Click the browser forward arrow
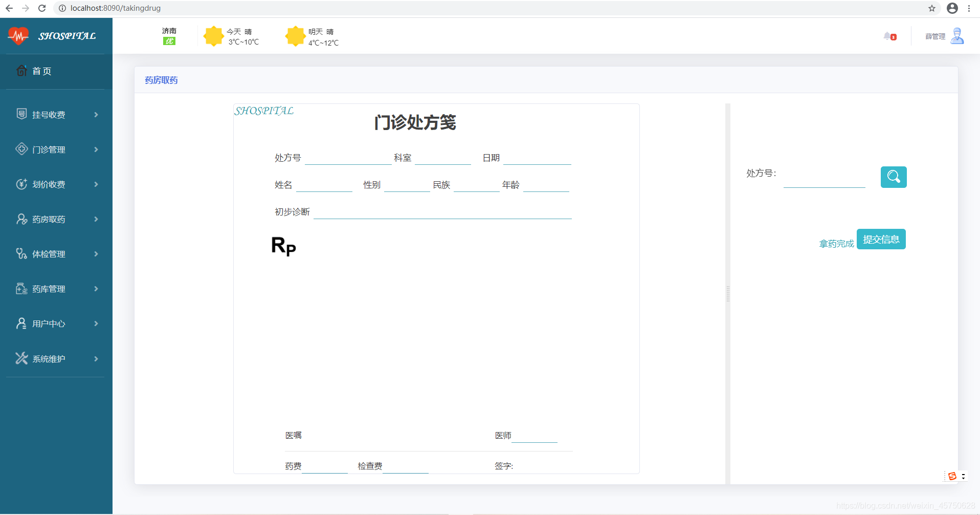The height and width of the screenshot is (515, 980). 26,8
